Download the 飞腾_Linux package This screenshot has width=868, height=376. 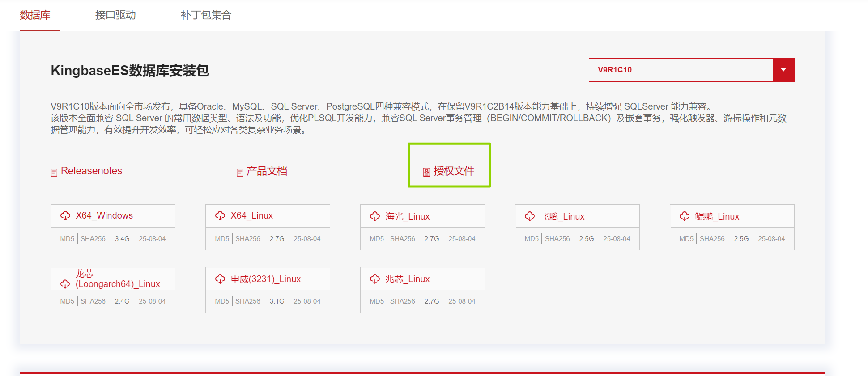(x=562, y=217)
